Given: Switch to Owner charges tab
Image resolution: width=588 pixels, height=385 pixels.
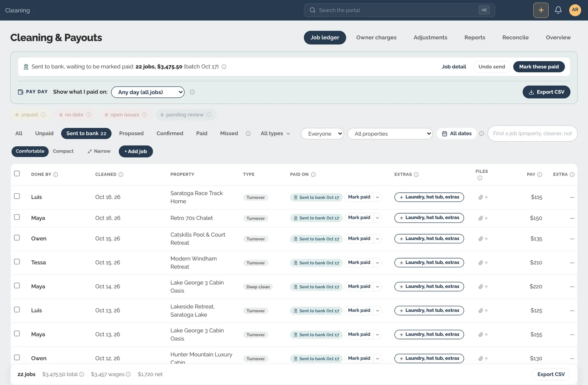Looking at the screenshot, I should tap(376, 38).
